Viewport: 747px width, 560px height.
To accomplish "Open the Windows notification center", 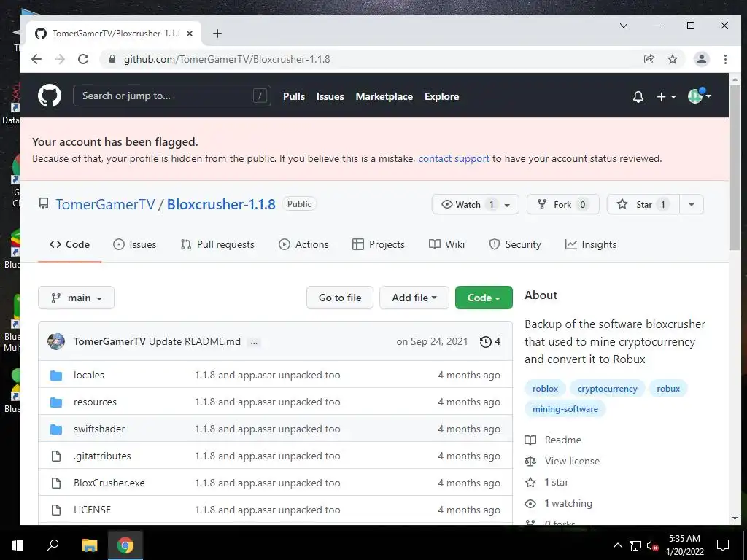I will coord(723,545).
